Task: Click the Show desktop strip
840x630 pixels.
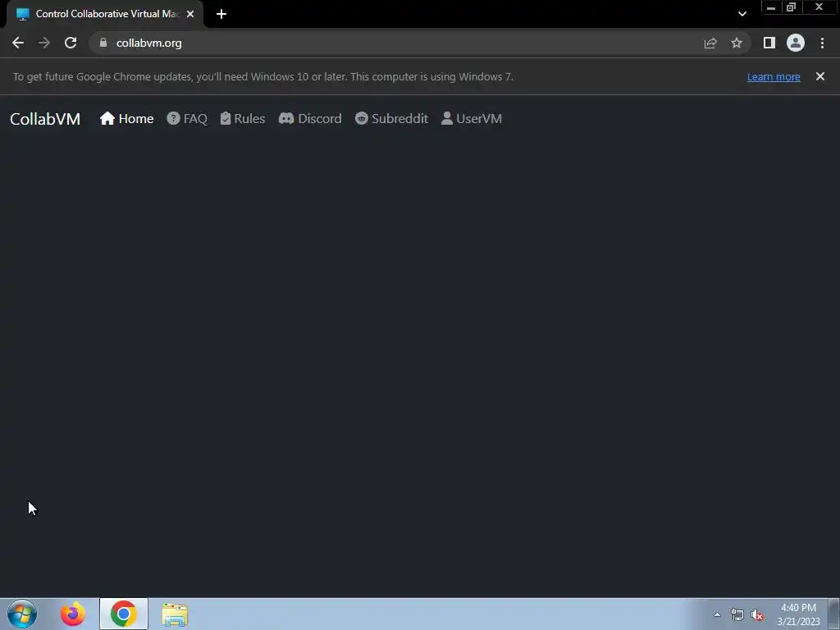Action: click(x=834, y=614)
